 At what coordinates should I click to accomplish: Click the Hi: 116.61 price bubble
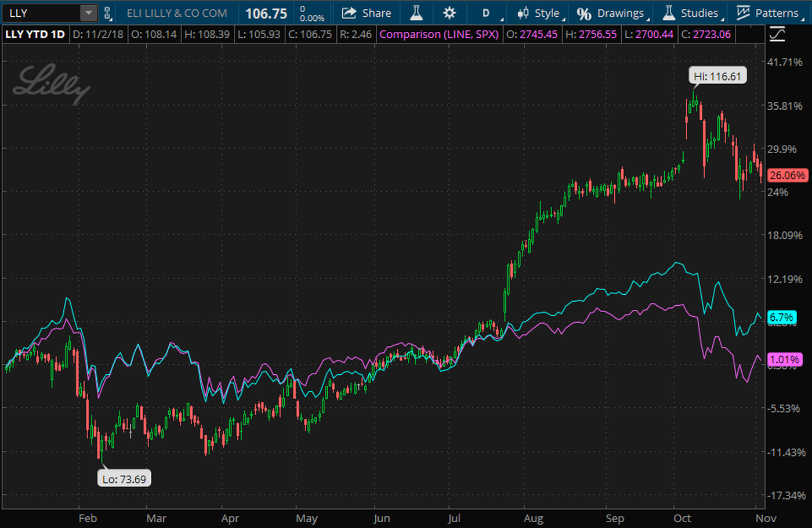[717, 76]
